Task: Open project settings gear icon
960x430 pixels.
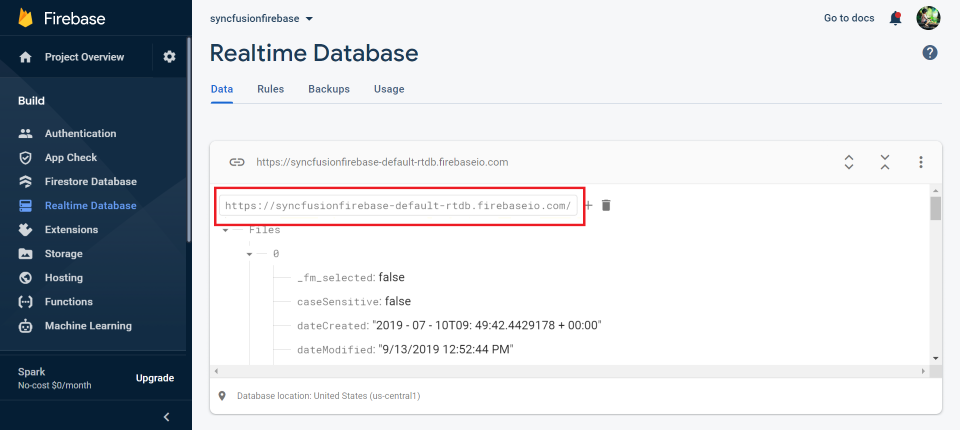Action: click(170, 57)
